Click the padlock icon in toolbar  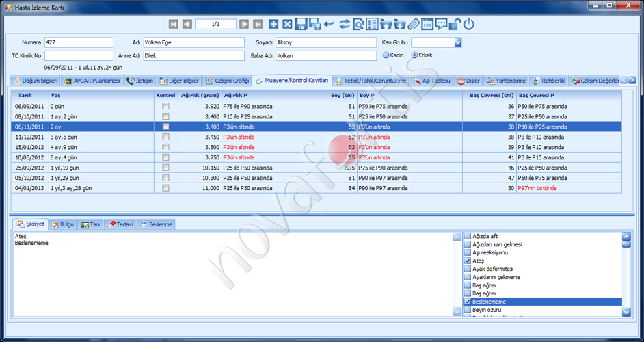[x=454, y=24]
